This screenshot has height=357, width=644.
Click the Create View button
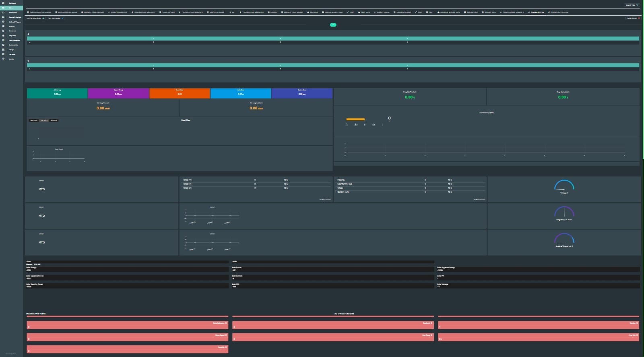(x=632, y=5)
